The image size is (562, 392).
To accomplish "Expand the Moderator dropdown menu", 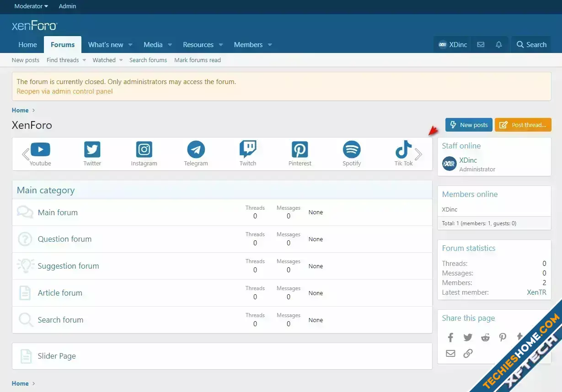I will coord(31,6).
